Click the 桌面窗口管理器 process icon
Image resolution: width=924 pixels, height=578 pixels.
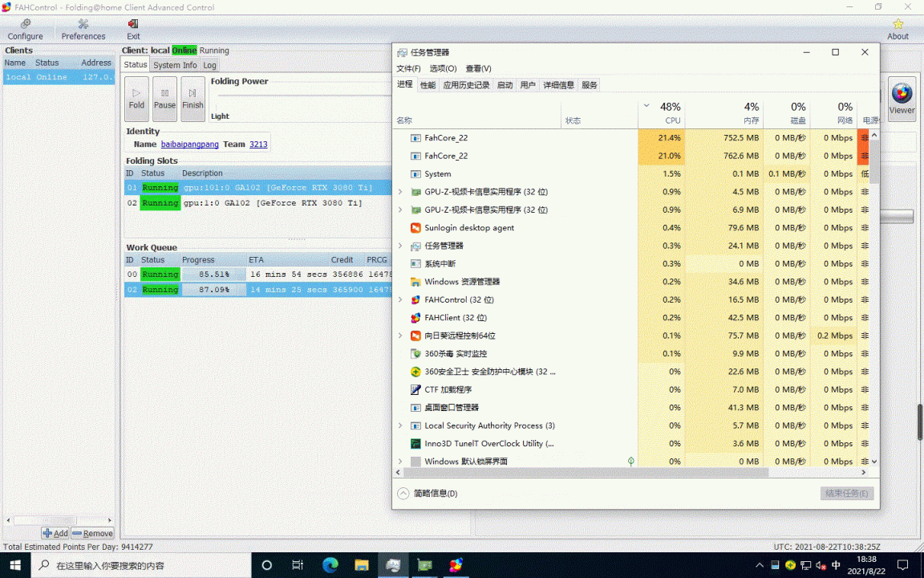415,408
